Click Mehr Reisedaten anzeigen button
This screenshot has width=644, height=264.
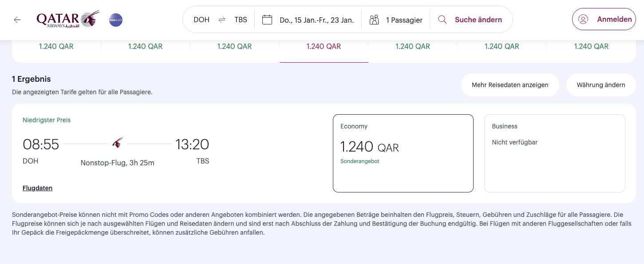click(x=510, y=85)
